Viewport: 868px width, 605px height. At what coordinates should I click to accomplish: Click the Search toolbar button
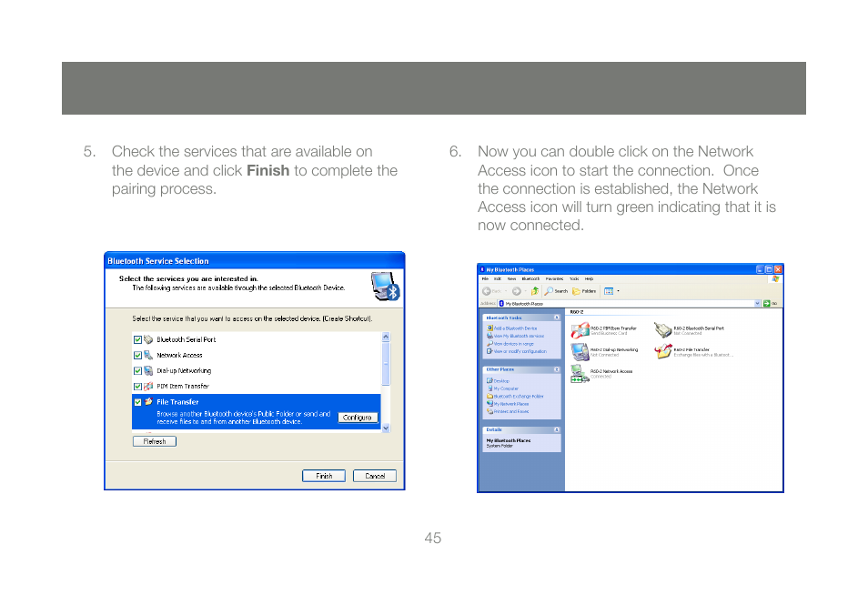556,291
